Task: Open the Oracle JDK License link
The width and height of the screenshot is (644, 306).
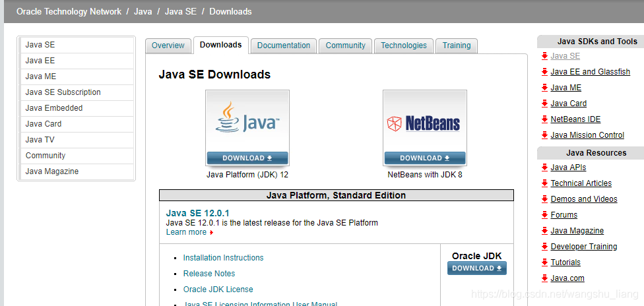Action: tap(218, 290)
